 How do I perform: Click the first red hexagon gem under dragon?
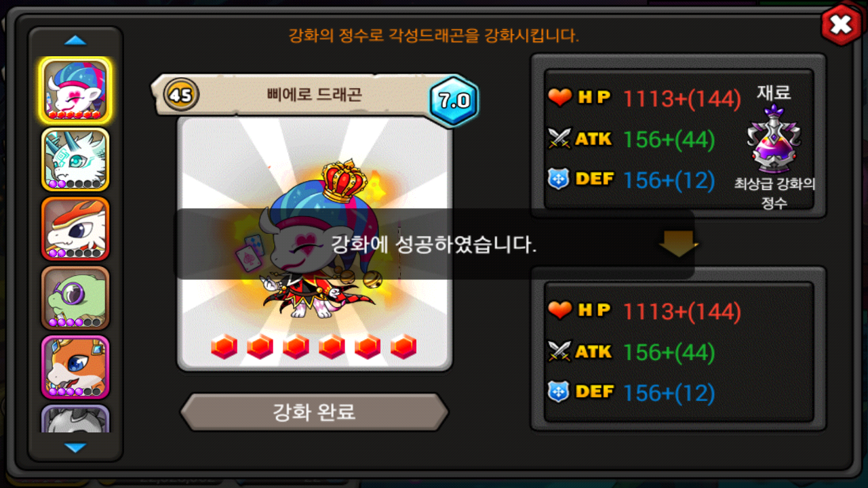[224, 346]
